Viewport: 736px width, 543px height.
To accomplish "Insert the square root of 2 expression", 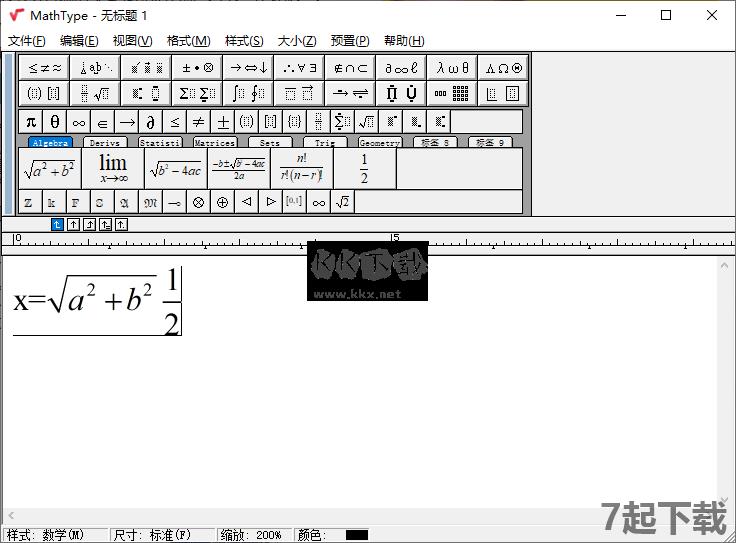I will pyautogui.click(x=343, y=202).
